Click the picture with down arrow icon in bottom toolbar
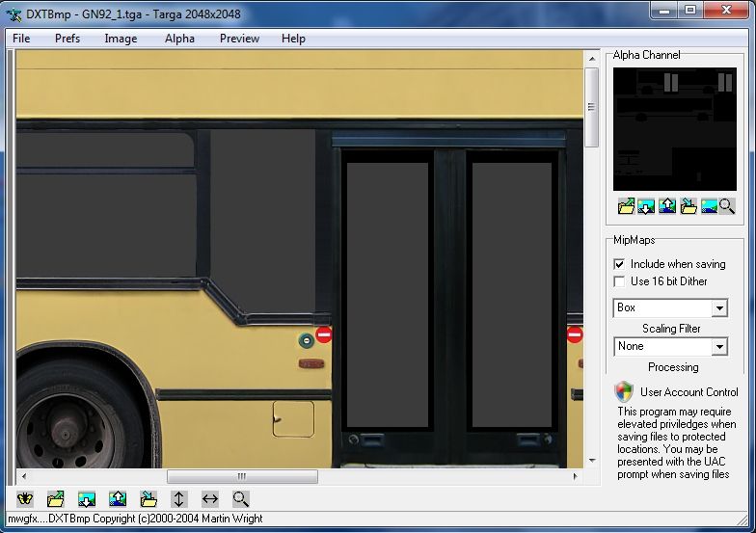Viewport: 756px width, 533px height. 87,499
